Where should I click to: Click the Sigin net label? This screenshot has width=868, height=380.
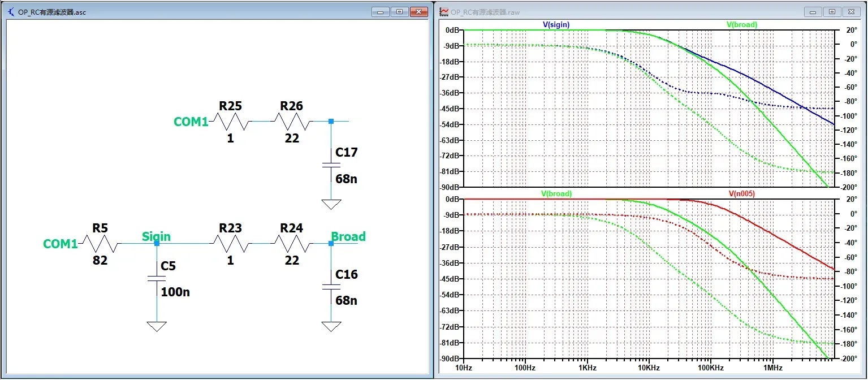tap(156, 236)
